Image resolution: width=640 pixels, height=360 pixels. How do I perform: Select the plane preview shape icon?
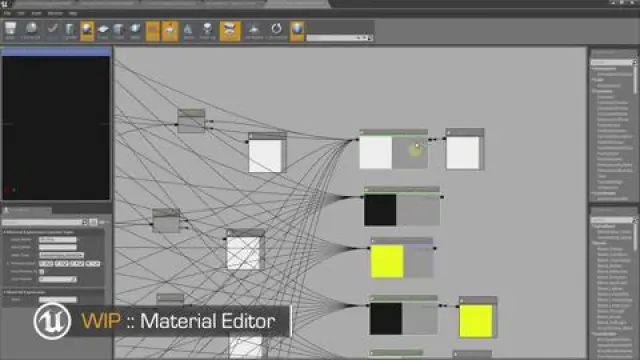103,31
